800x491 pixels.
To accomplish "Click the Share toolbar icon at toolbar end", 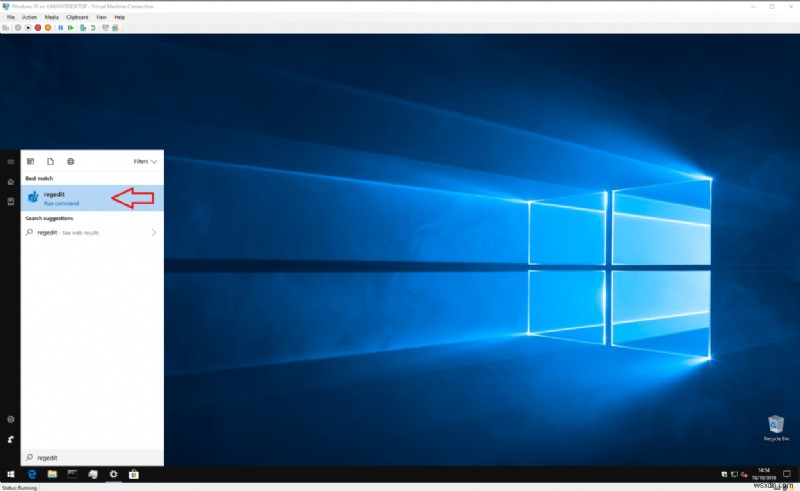I will (115, 28).
